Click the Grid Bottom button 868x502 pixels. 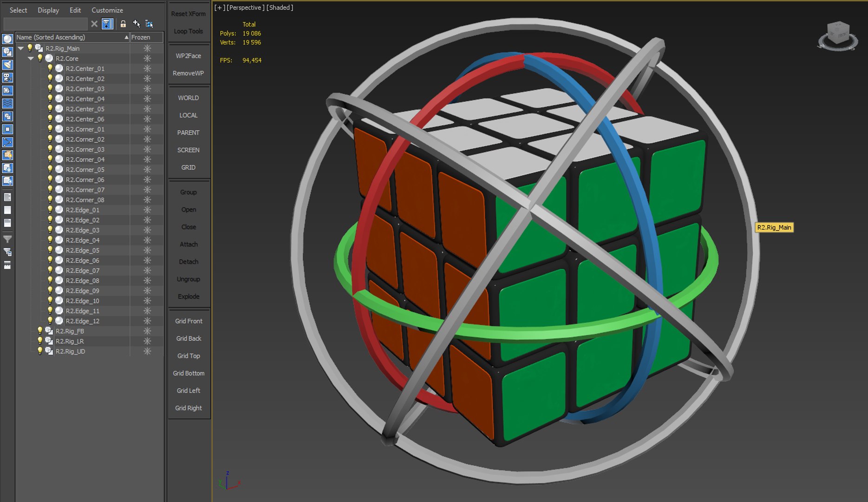click(x=189, y=373)
